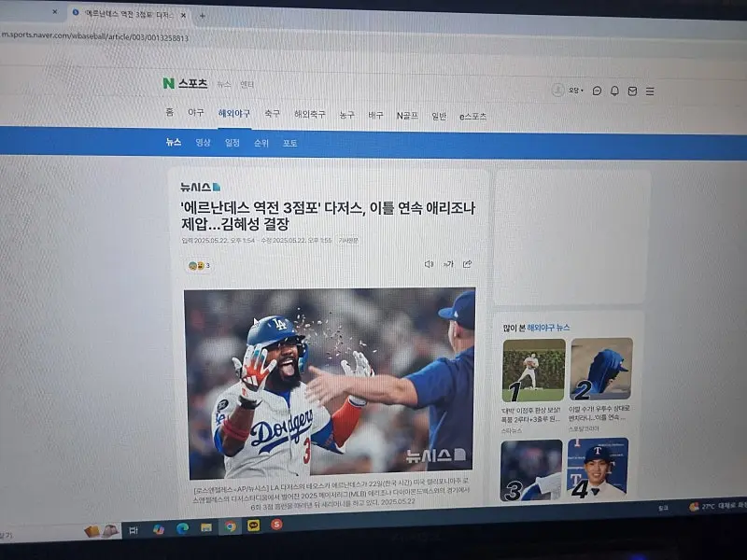
Task: Select the 야구 menu item
Action: [x=196, y=113]
